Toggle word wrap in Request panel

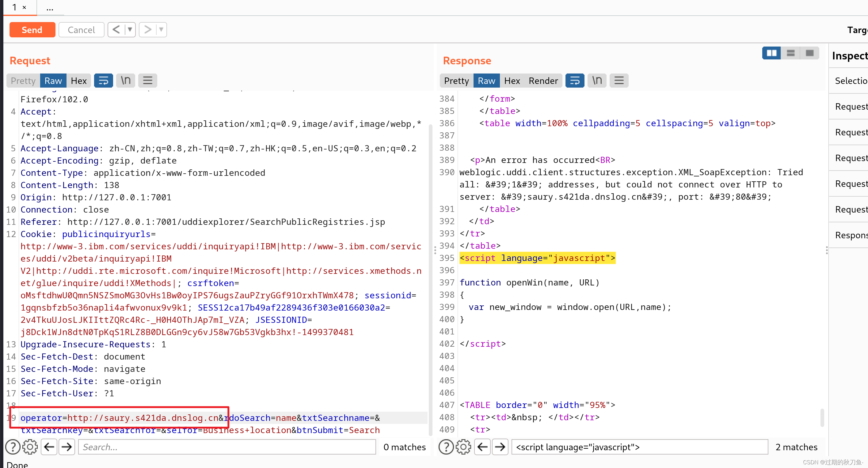[x=104, y=81]
